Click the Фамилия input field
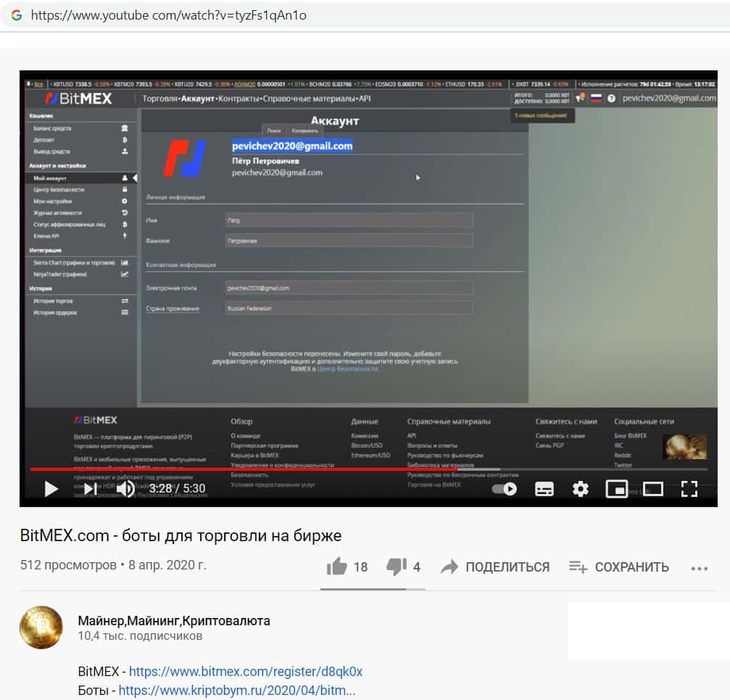The height and width of the screenshot is (700, 730). (x=349, y=241)
